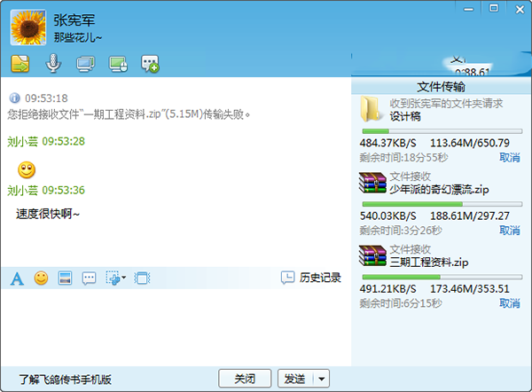Capture a screenshot with the scissors icon

(113, 278)
